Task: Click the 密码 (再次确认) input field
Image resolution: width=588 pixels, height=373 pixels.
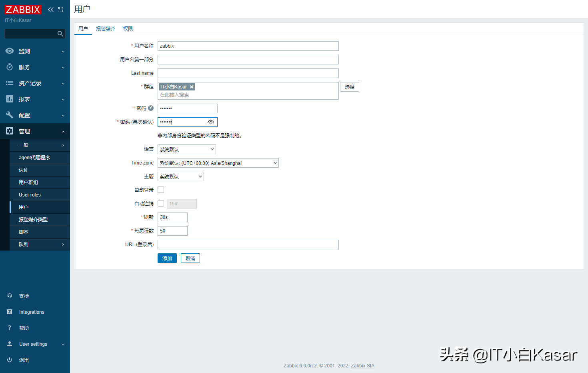Action: point(188,122)
